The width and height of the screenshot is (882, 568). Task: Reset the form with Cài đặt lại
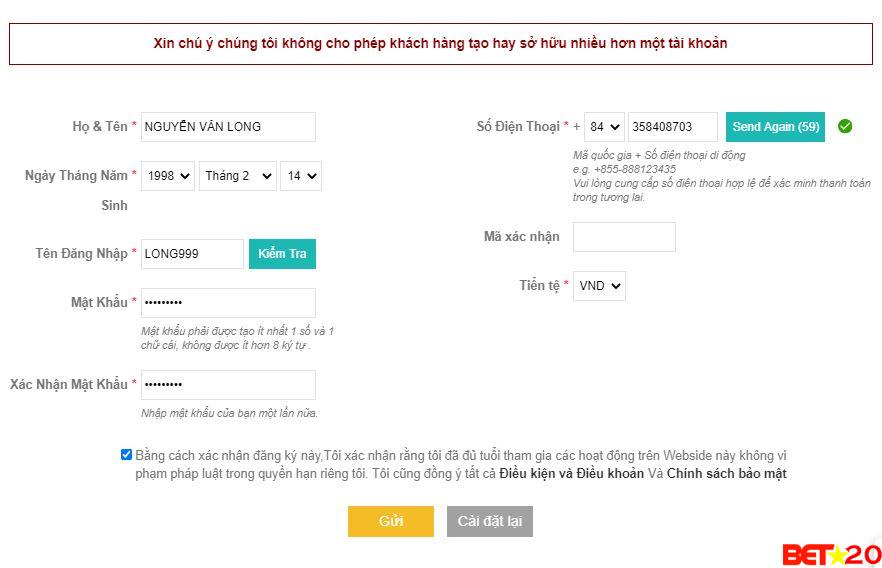[490, 521]
